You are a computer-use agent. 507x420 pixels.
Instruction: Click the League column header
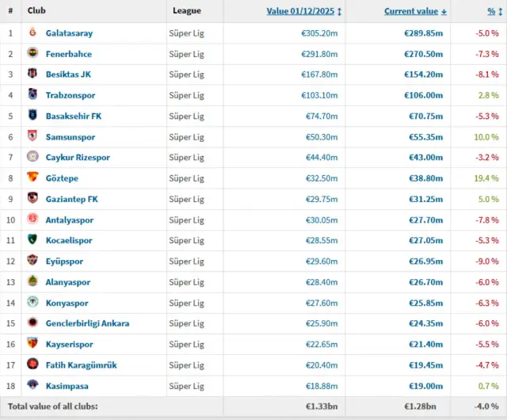[187, 11]
